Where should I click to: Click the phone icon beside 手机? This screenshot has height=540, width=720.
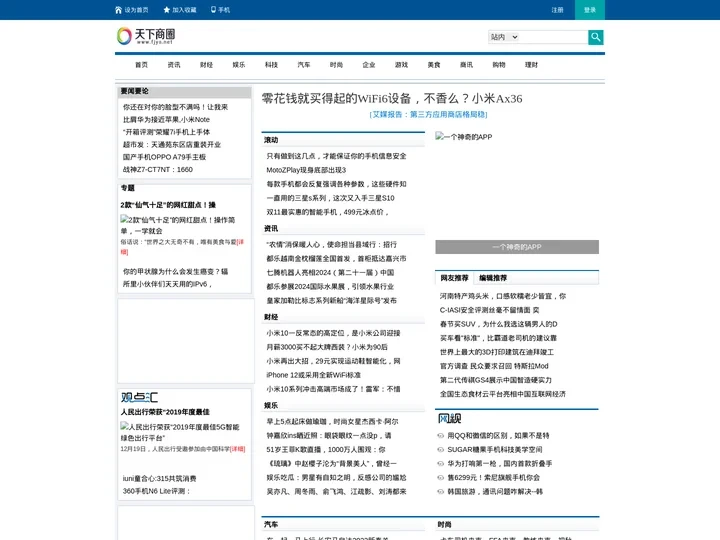click(213, 9)
